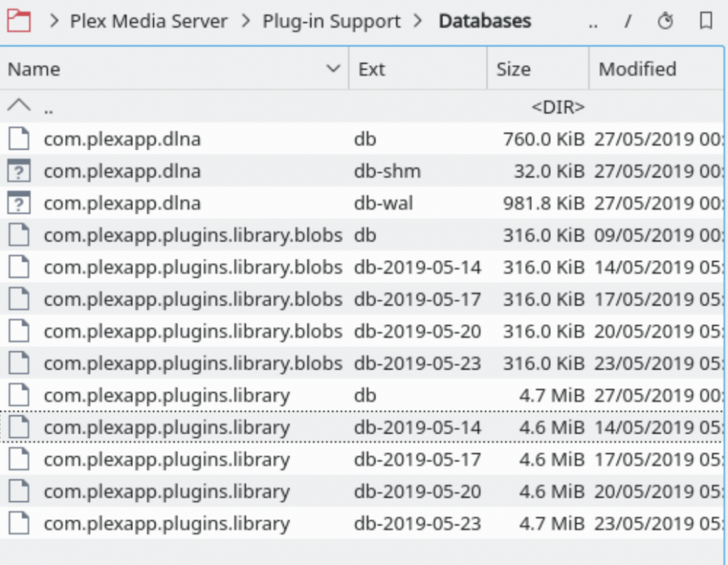
Task: Select plugins.library db-2019-05-17 file name
Action: (x=166, y=460)
